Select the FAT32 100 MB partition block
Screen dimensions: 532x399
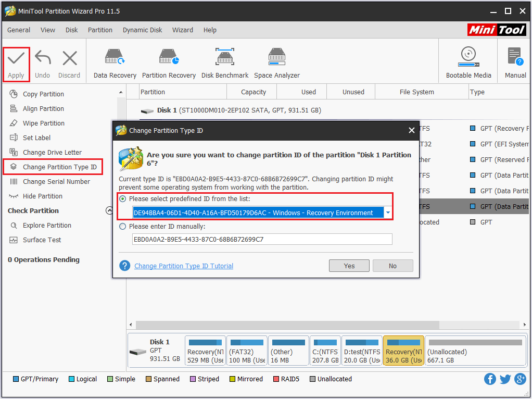(247, 351)
